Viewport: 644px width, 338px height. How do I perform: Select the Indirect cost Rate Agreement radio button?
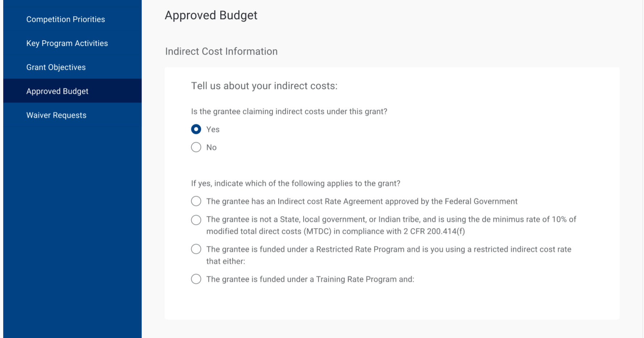(x=196, y=201)
